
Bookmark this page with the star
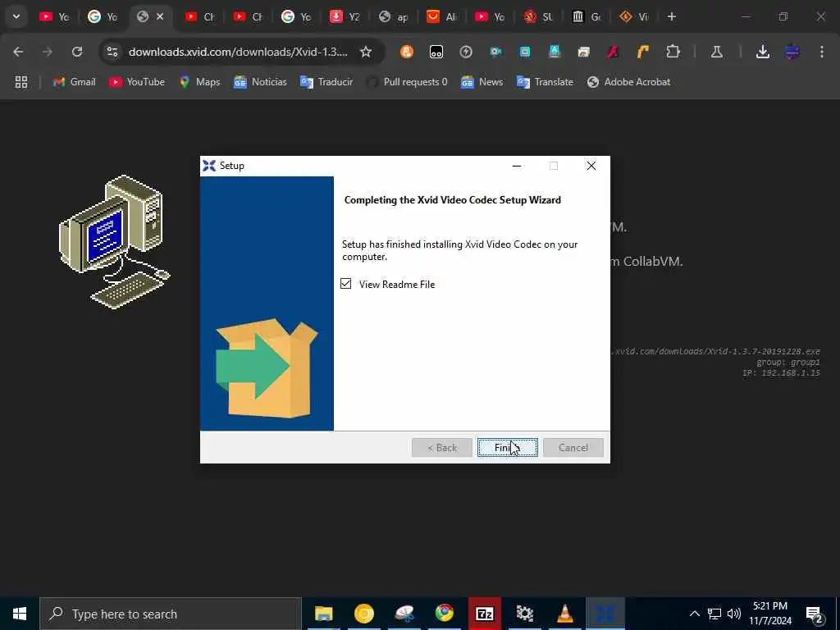pyautogui.click(x=366, y=52)
